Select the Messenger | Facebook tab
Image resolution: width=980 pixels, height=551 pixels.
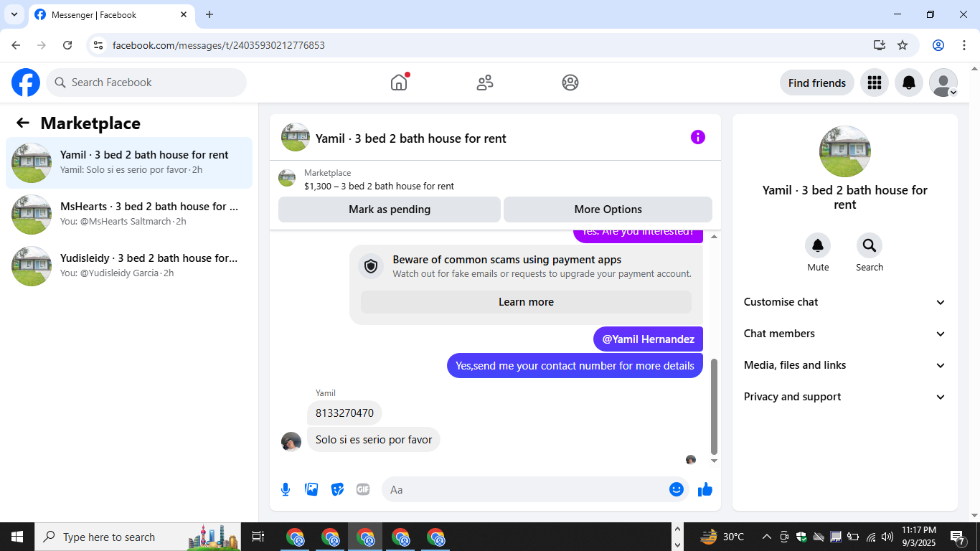[111, 15]
